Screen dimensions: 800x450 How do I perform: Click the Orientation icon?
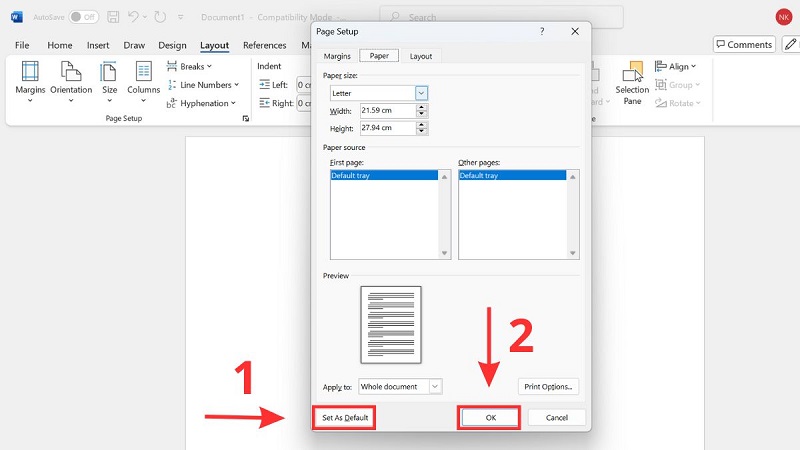tap(71, 78)
